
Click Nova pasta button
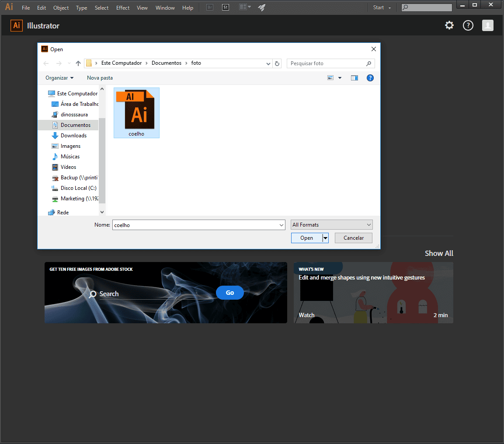click(100, 78)
